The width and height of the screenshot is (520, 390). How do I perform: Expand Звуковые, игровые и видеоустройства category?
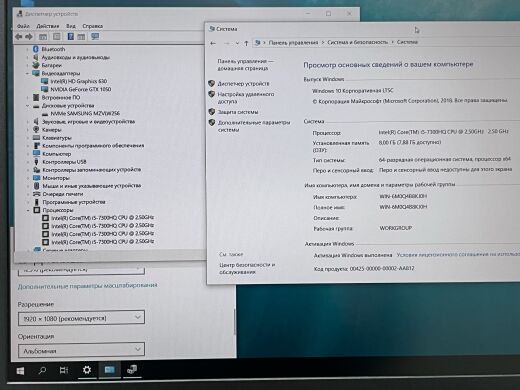click(x=27, y=122)
